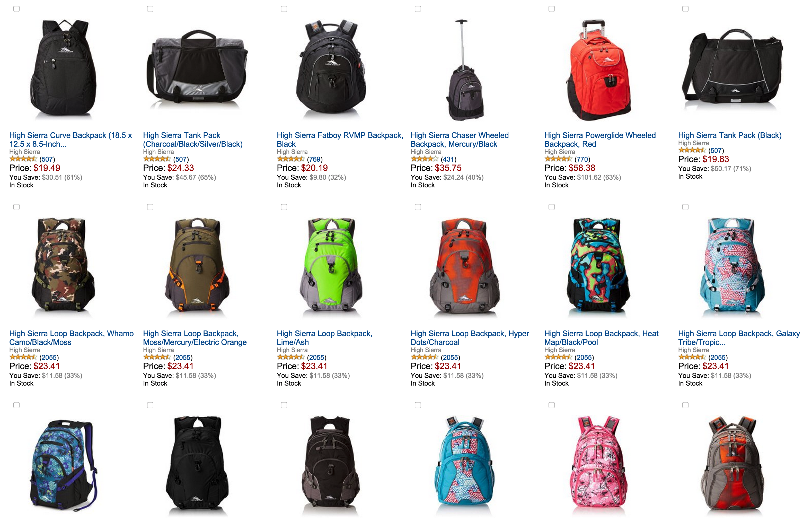
Task: Click the $35.75 price of Chaser Wheeled Backpack
Action: coord(448,168)
